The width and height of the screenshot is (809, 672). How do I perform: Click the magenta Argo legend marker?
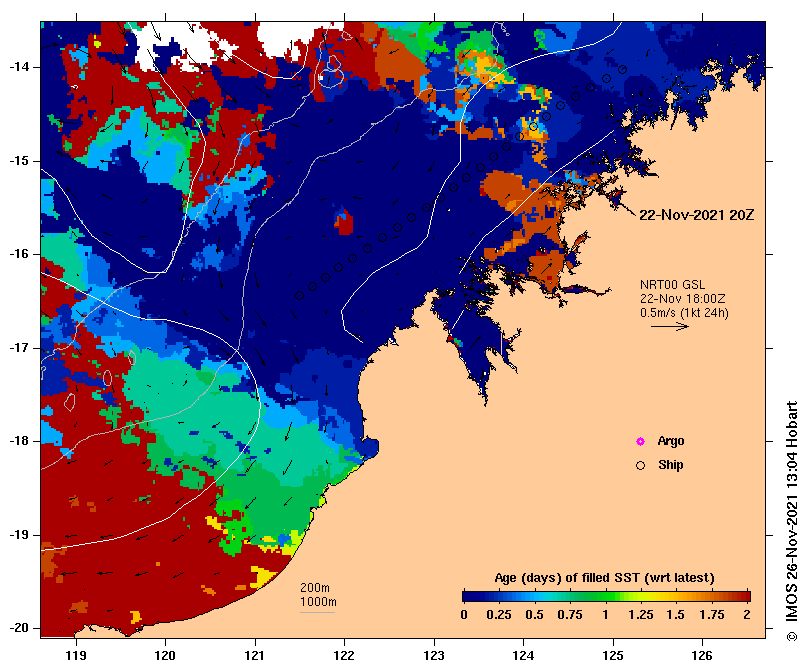[640, 441]
